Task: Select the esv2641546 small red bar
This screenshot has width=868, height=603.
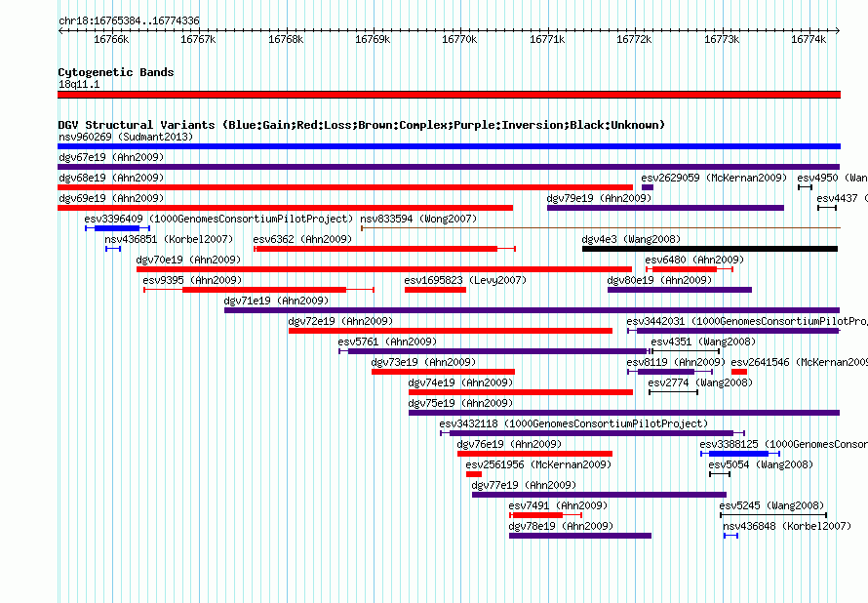Action: [x=739, y=372]
